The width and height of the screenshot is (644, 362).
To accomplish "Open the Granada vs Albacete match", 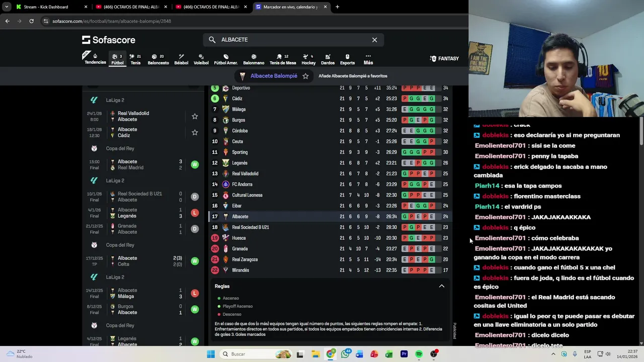I will click(x=142, y=229).
